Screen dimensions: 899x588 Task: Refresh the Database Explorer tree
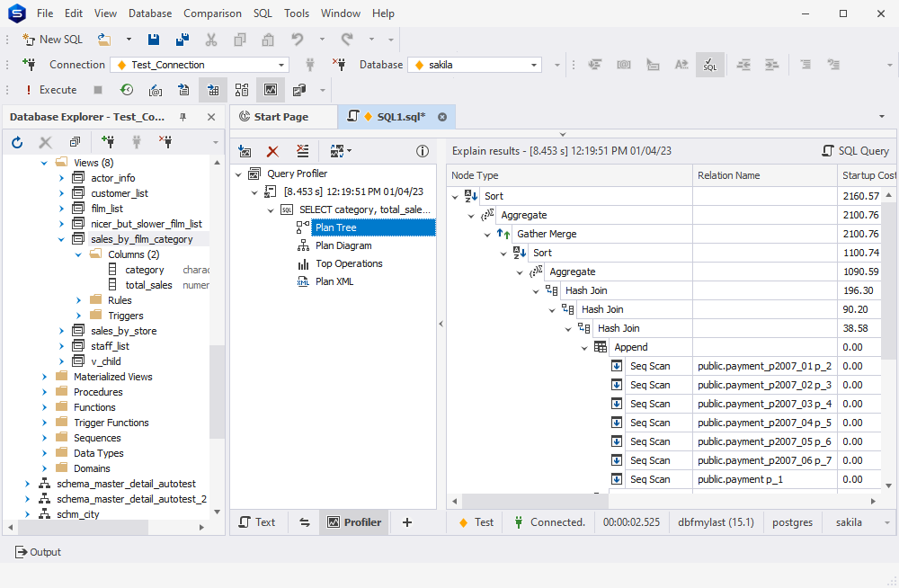[x=16, y=142]
